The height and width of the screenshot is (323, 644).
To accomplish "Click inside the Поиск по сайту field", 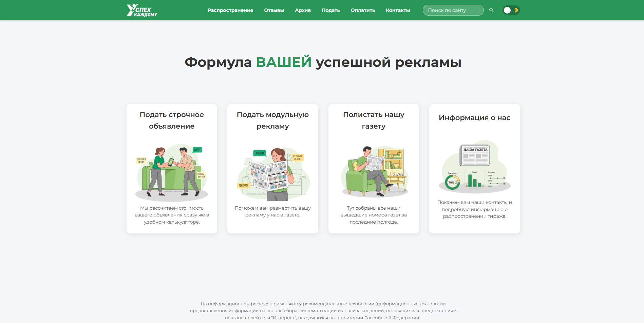I will pos(453,10).
